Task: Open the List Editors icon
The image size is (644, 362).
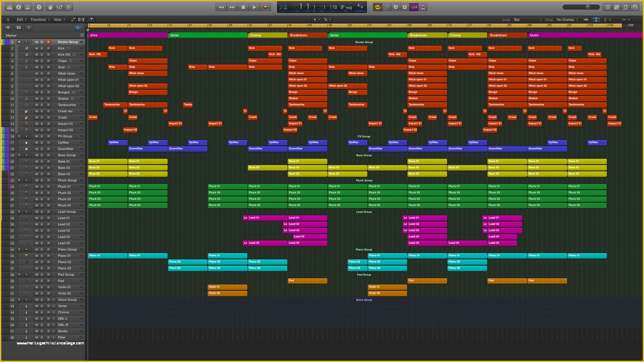Action: pos(608,7)
